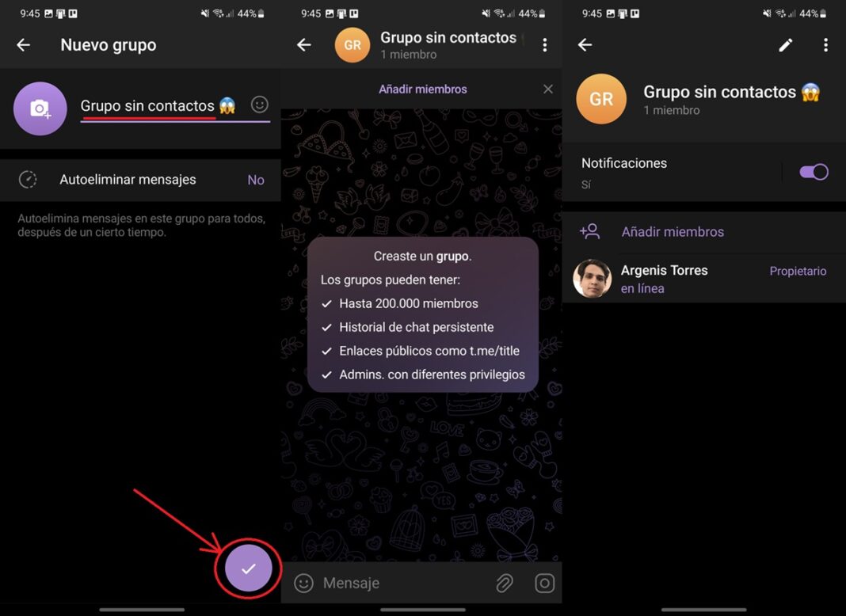Screen dimensions: 846x616
Task: Tap the Propietario label
Action: pos(798,272)
